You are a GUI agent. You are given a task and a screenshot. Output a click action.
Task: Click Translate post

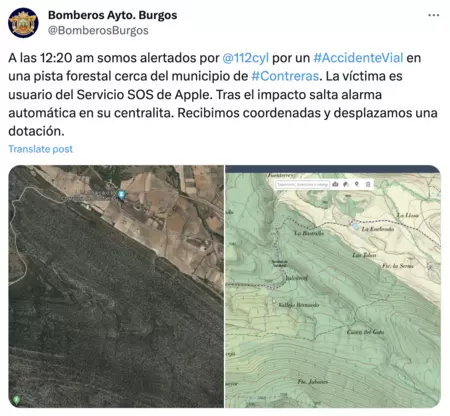click(40, 149)
